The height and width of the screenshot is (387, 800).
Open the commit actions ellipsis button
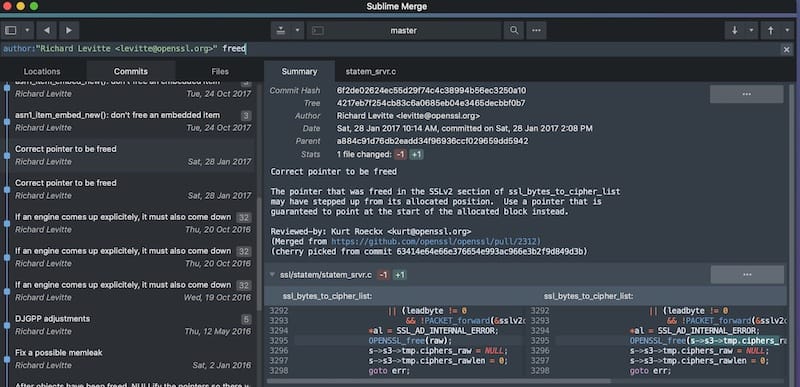click(746, 94)
